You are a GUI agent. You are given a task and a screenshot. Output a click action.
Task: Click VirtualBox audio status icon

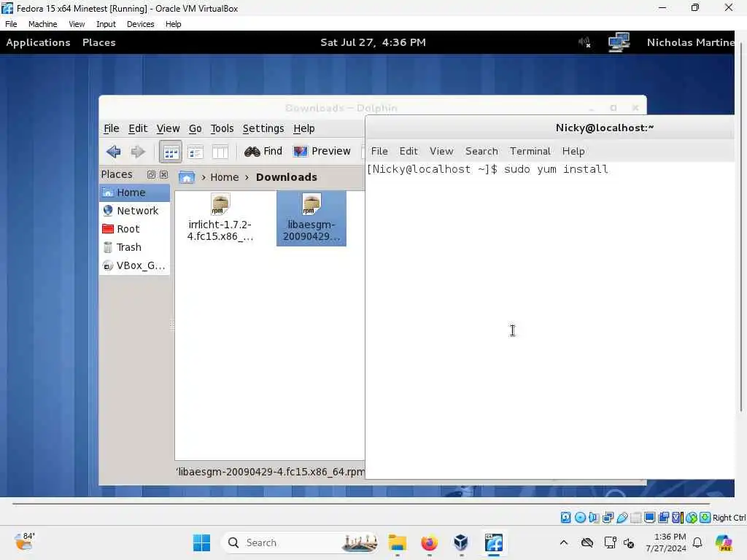[594, 518]
